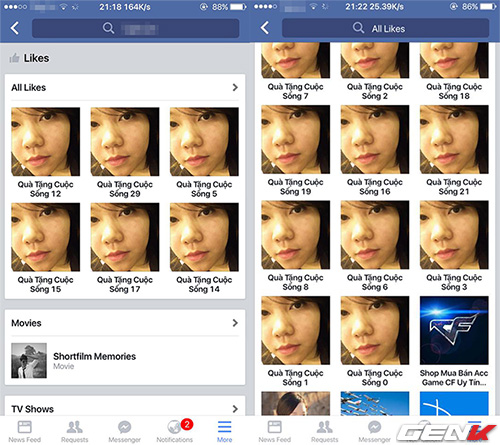
Task: Tap the 21:18 status bar clock
Action: (x=110, y=7)
